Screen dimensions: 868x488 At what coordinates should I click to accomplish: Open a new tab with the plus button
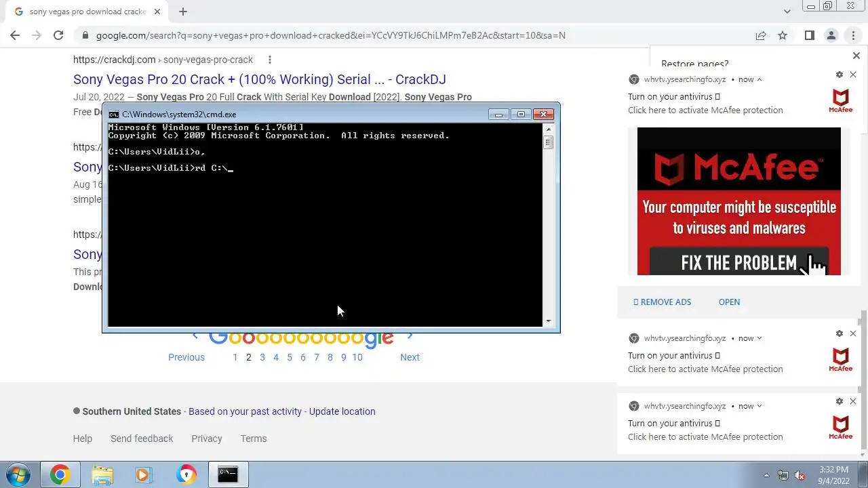(183, 12)
